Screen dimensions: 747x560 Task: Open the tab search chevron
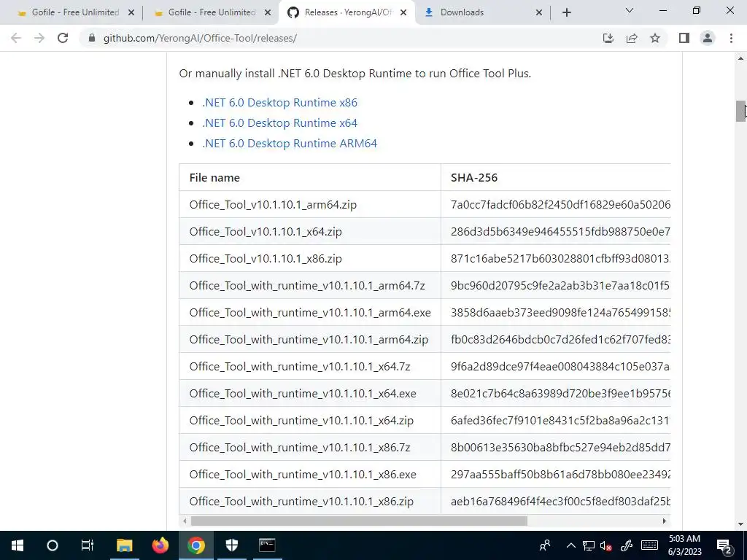pyautogui.click(x=630, y=10)
